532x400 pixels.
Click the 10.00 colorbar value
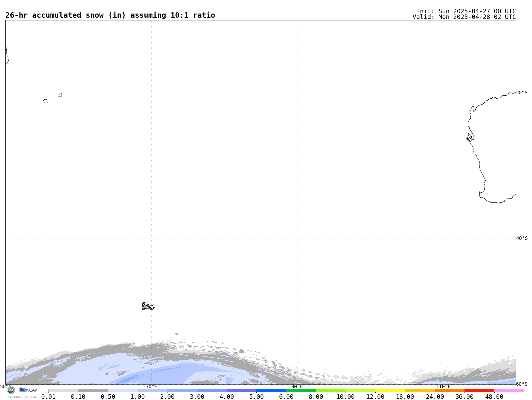(x=346, y=397)
